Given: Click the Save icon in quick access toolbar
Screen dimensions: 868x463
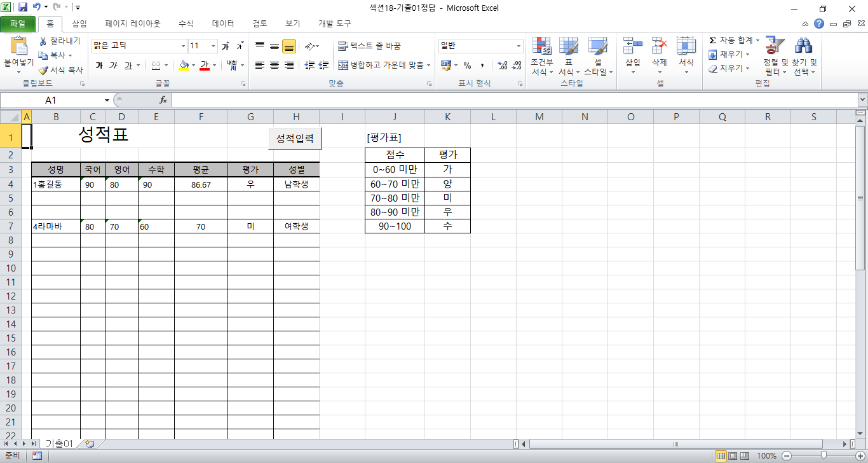Looking at the screenshot, I should pyautogui.click(x=23, y=8).
